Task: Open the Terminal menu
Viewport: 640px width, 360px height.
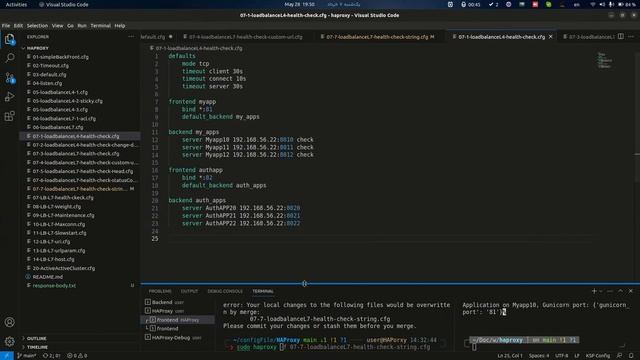Action: pyautogui.click(x=100, y=25)
